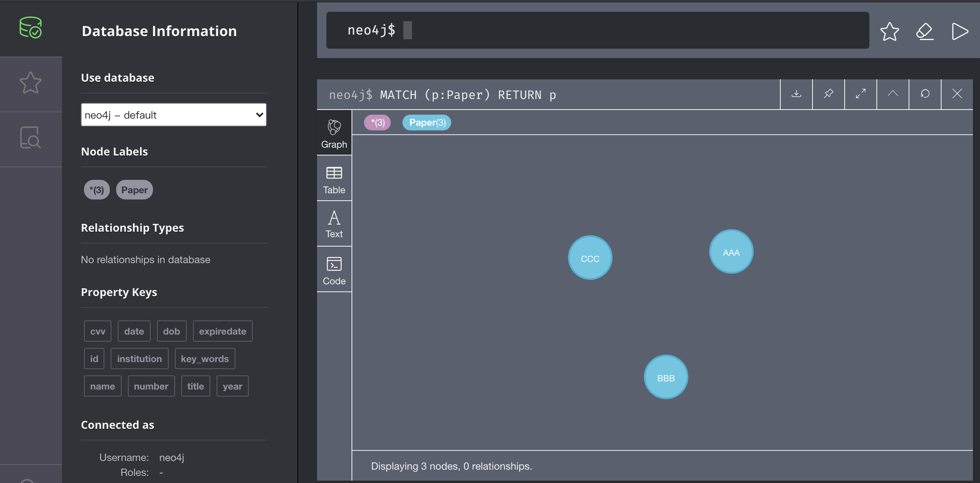
Task: Select the BBB graph node
Action: pyautogui.click(x=666, y=377)
